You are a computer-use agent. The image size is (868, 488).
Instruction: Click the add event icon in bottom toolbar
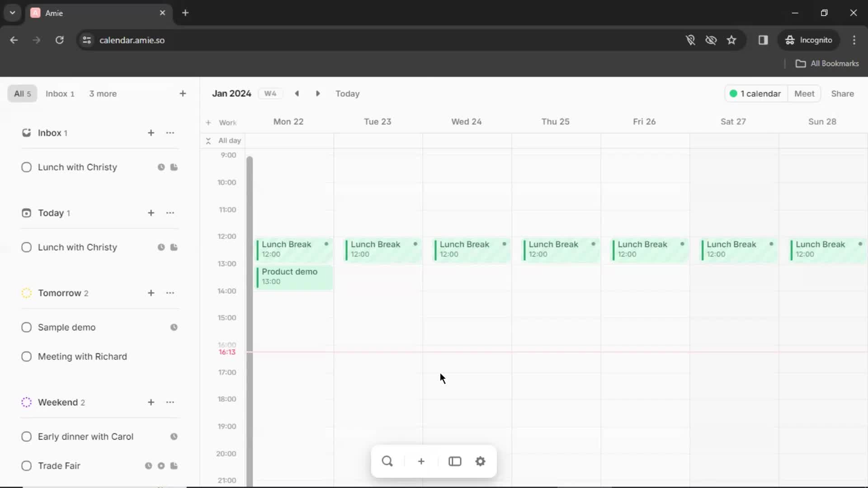tap(421, 460)
